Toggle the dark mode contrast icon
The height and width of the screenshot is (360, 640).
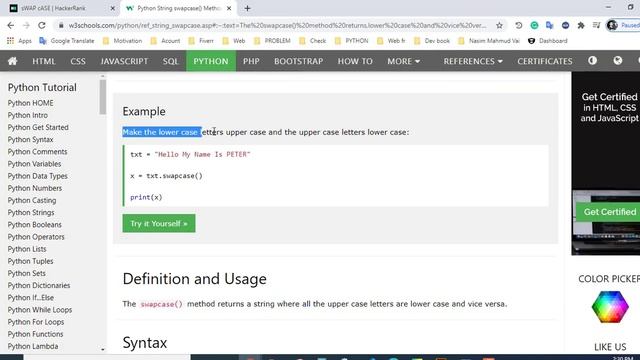coord(592,60)
